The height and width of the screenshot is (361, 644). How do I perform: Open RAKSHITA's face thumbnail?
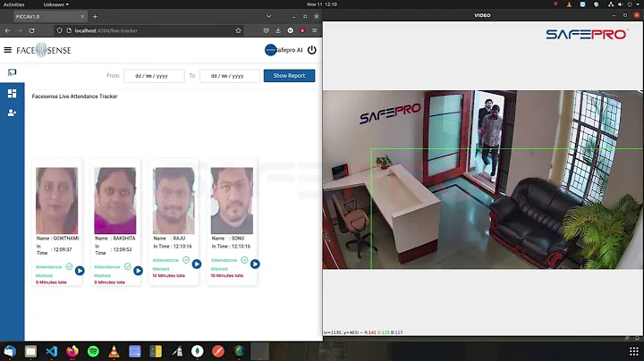[x=115, y=200]
